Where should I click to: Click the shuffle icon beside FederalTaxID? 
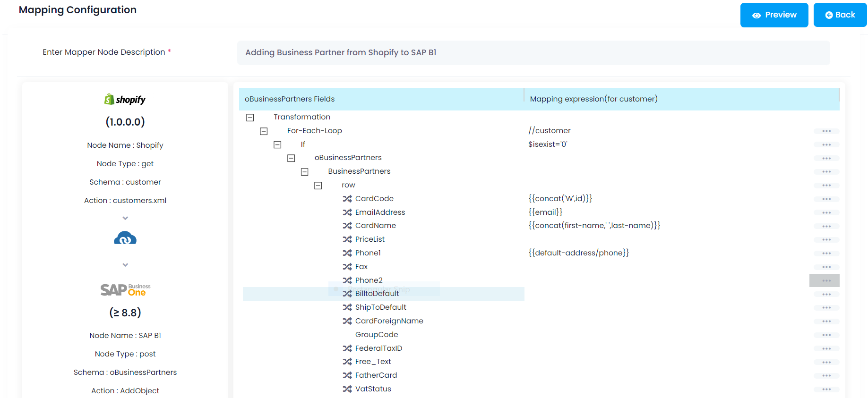point(347,348)
